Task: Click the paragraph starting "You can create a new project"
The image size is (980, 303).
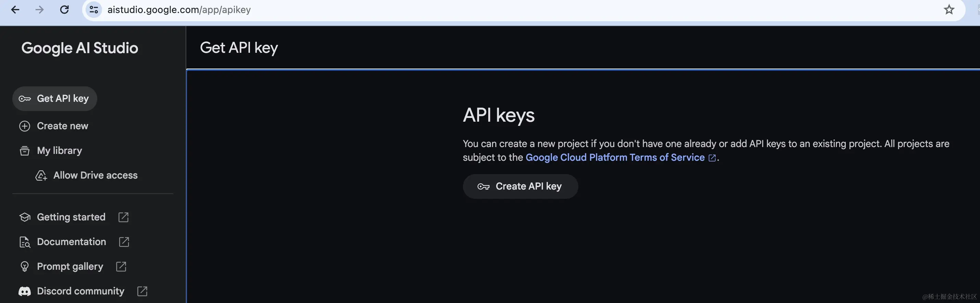Action: point(706,151)
